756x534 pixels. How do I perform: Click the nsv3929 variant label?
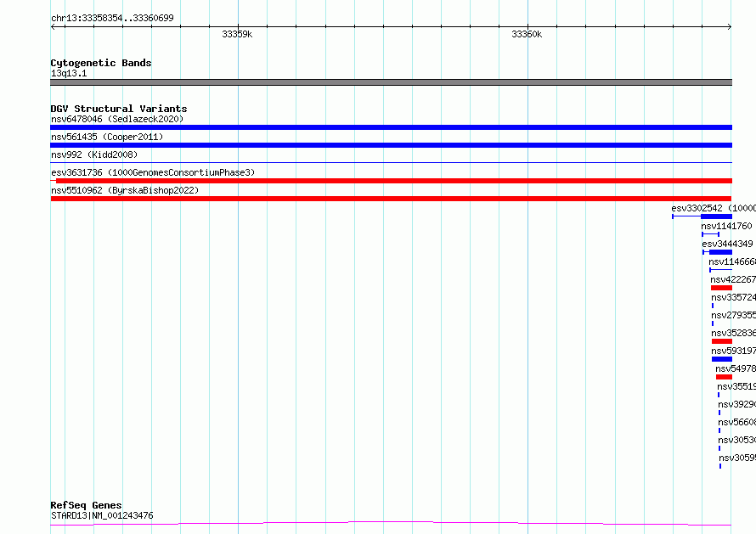point(736,404)
